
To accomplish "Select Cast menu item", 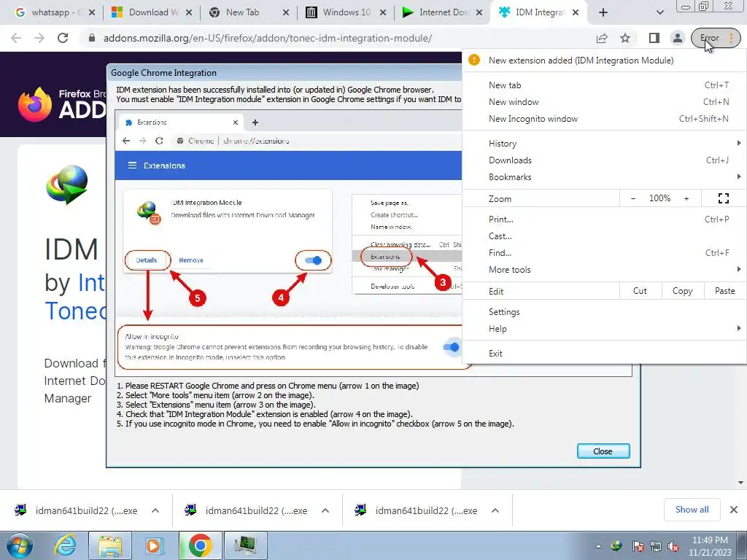I will (605, 236).
